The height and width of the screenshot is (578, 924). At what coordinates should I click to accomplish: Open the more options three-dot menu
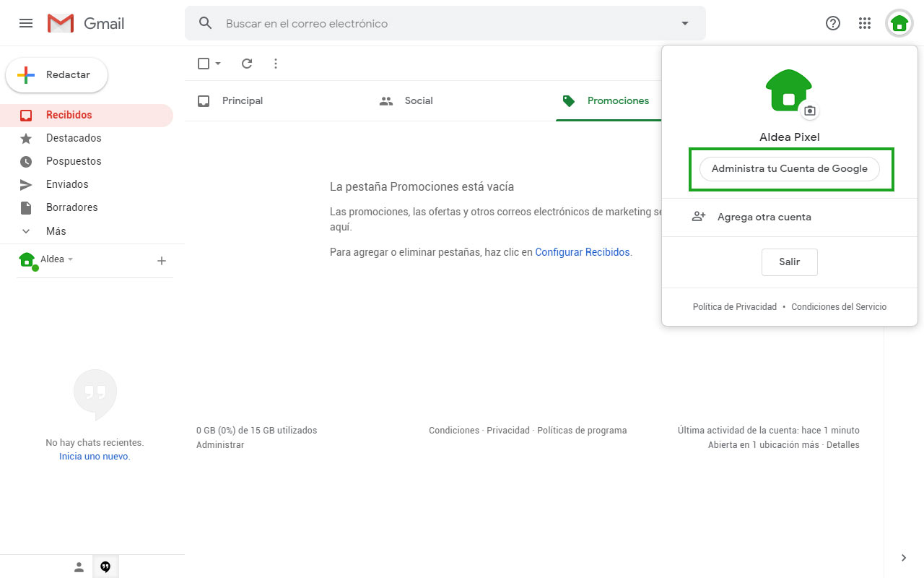point(276,64)
